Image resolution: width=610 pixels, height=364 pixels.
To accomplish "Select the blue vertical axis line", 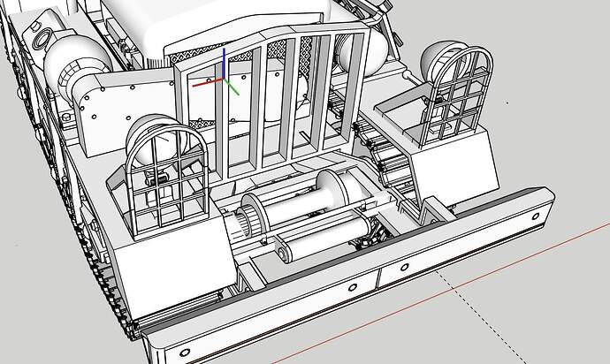I will pos(225,62).
